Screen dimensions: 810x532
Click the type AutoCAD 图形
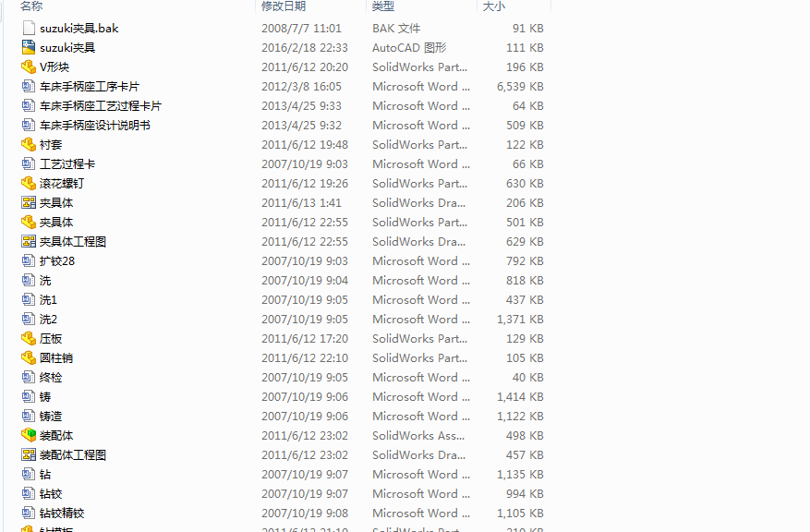point(409,47)
